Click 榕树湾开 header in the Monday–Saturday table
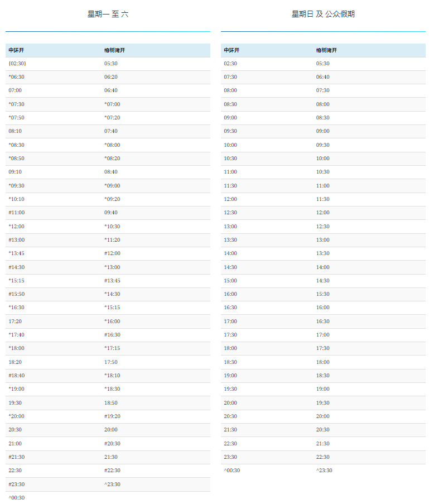 (x=114, y=50)
